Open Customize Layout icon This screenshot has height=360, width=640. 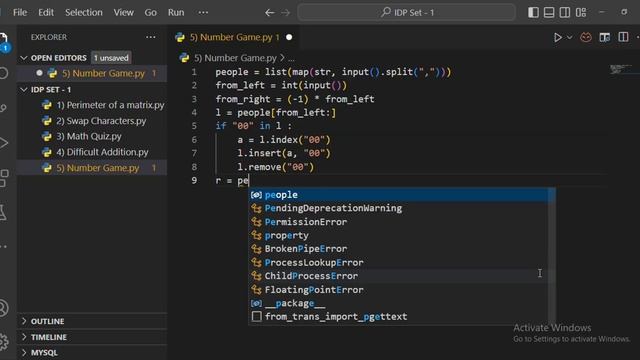[581, 12]
